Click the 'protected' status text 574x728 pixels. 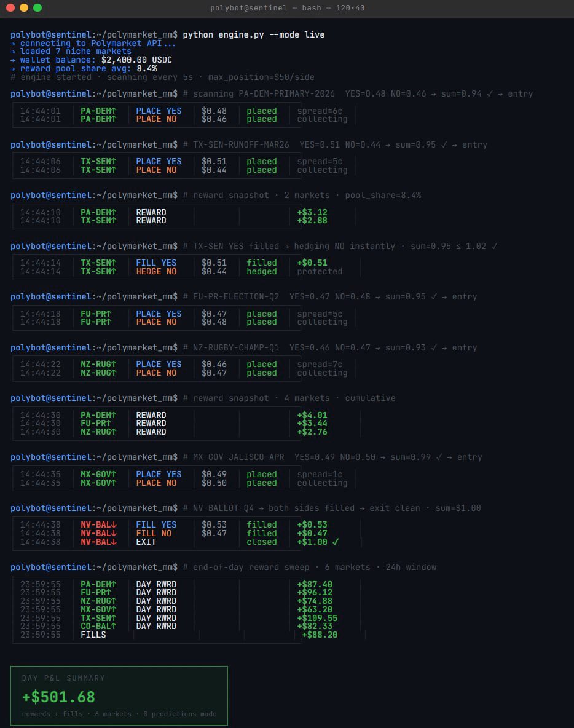pos(320,272)
